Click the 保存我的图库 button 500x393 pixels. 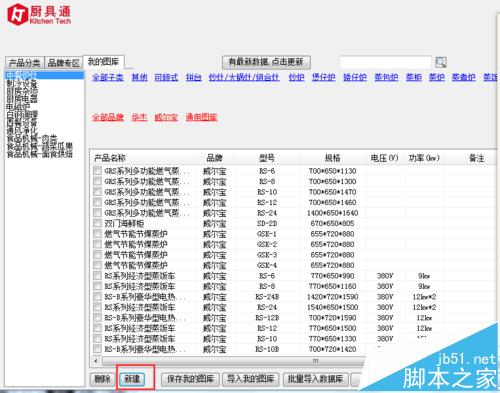pyautogui.click(x=190, y=379)
